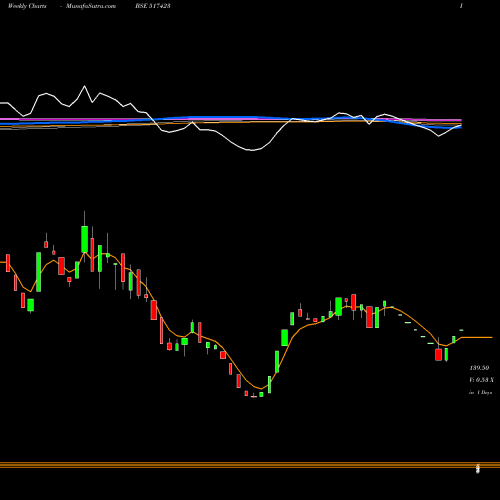
Task: Click the 'Weekly Charts' title text
Action: click(x=27, y=6)
